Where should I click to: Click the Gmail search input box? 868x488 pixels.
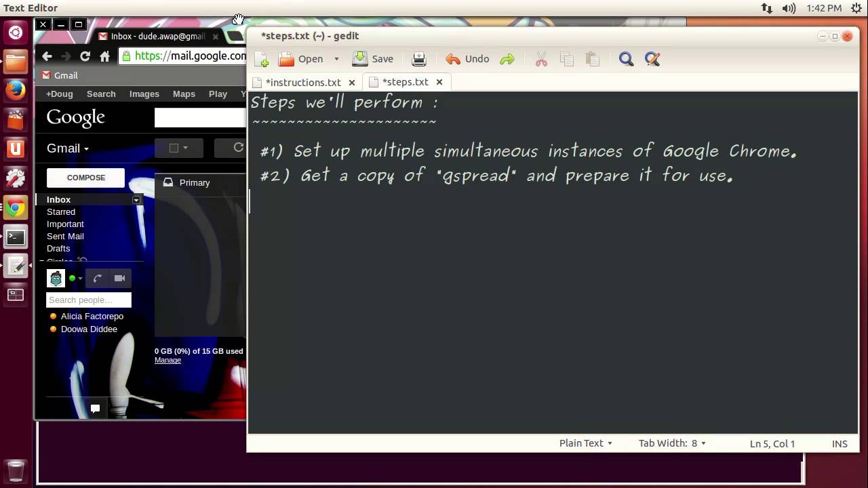pyautogui.click(x=200, y=117)
